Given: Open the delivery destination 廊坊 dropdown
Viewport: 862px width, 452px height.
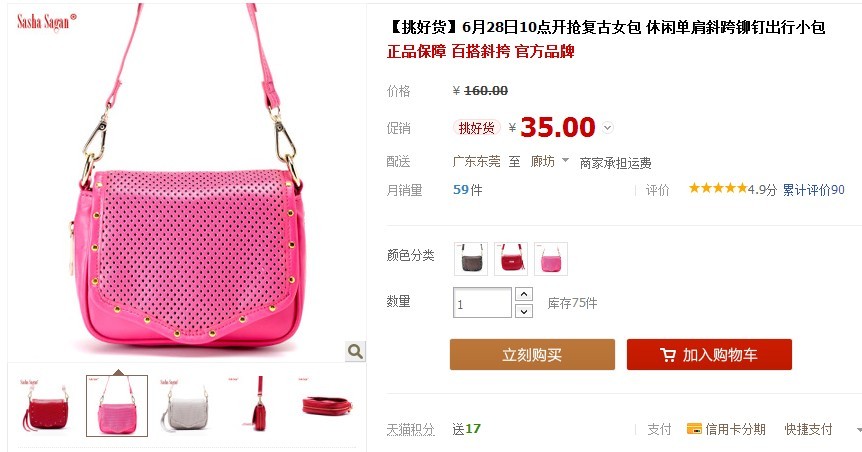Looking at the screenshot, I should [549, 161].
